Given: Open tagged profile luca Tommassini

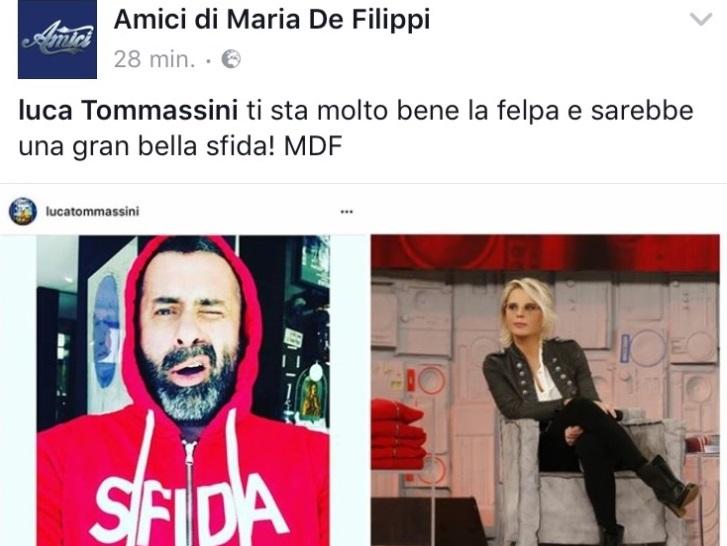Looking at the screenshot, I should pos(128,111).
